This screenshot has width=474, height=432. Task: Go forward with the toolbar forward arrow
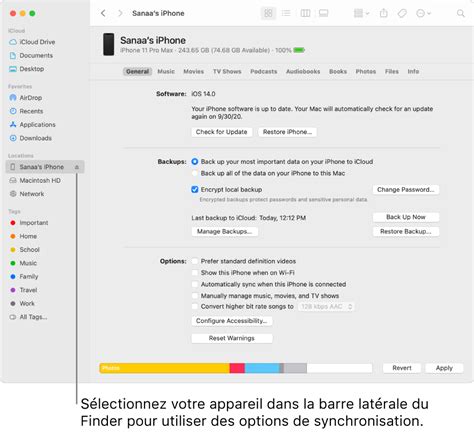click(120, 13)
